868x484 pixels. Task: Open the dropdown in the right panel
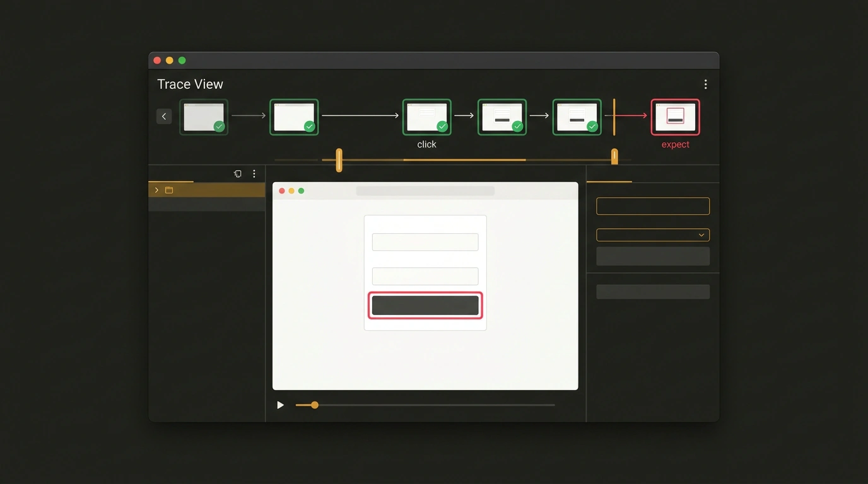[653, 235]
